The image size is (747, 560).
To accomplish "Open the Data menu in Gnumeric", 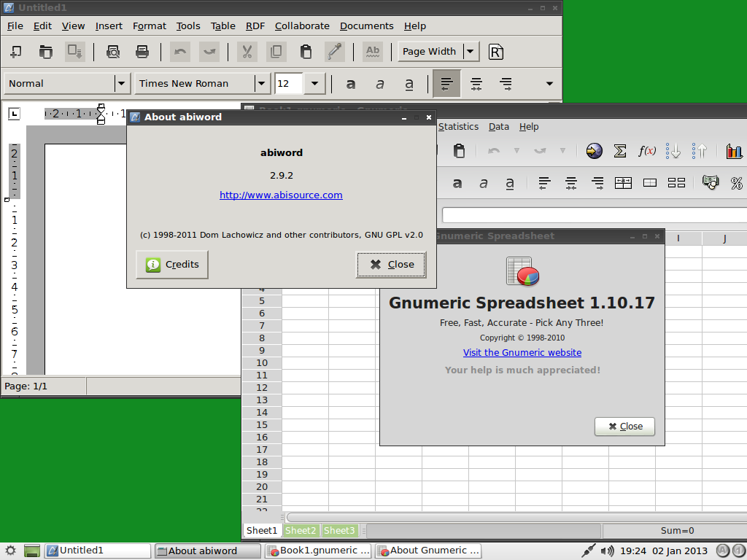I will [499, 127].
